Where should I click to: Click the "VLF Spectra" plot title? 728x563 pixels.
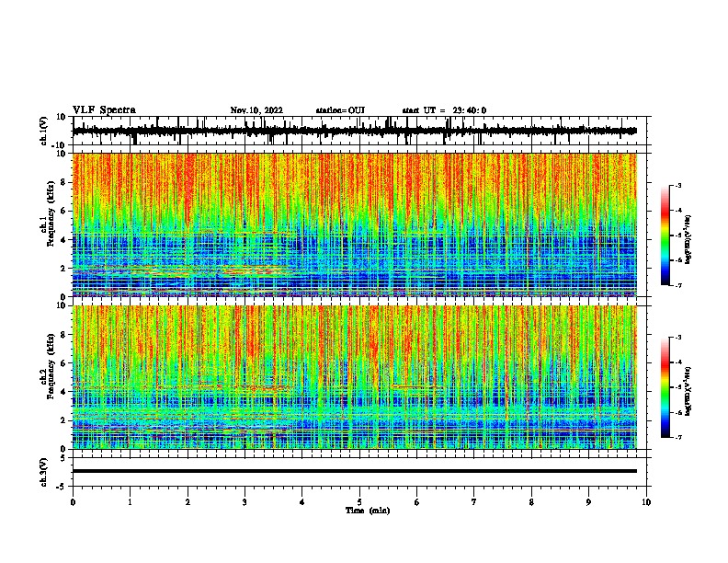(104, 110)
